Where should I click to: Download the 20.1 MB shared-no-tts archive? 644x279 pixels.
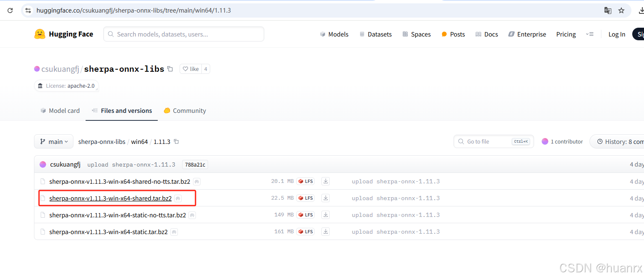coord(326,181)
